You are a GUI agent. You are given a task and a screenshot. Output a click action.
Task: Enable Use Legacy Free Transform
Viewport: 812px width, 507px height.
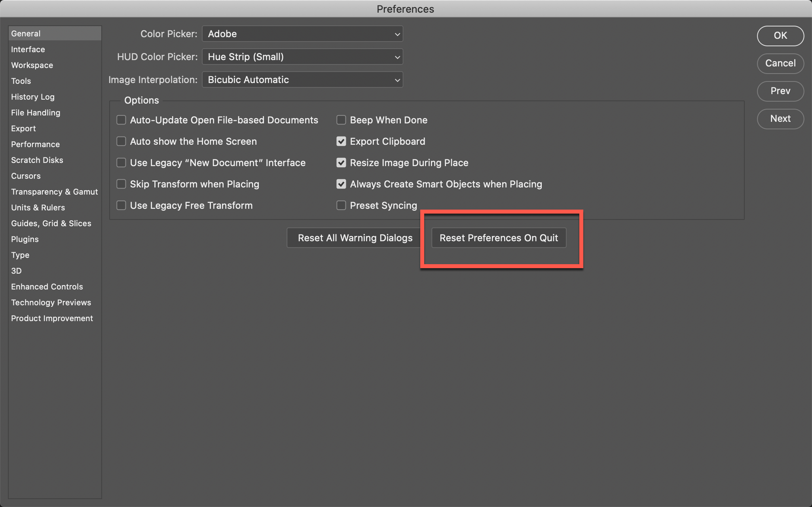tap(121, 205)
